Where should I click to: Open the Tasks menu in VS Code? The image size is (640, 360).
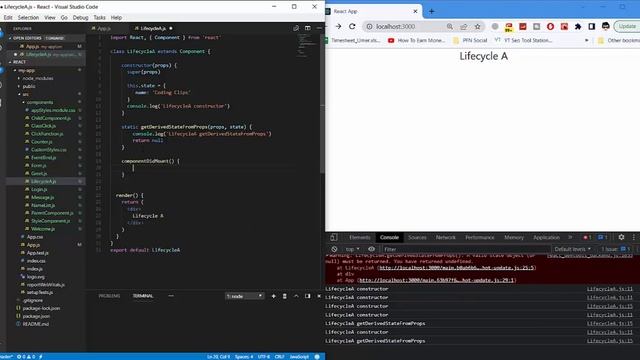(x=99, y=18)
